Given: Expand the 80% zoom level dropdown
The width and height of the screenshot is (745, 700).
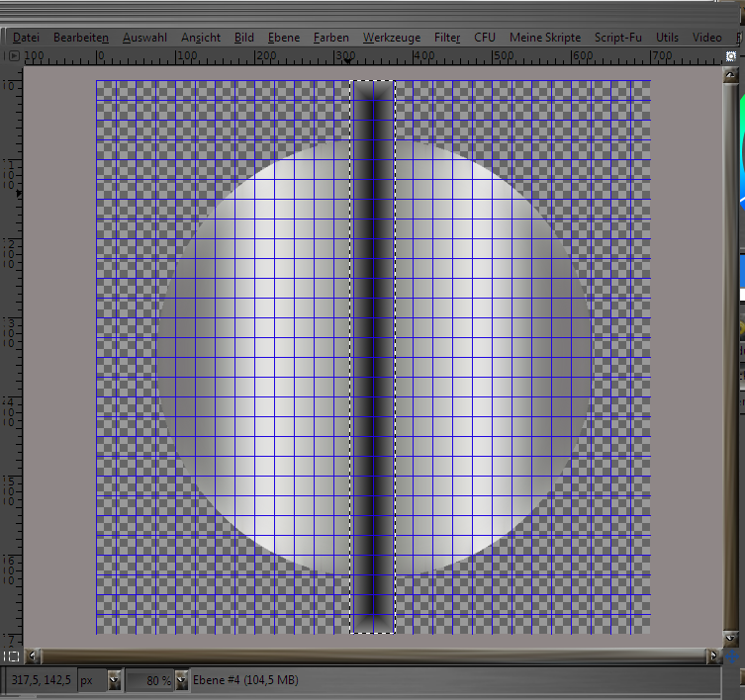Looking at the screenshot, I should pos(181,680).
